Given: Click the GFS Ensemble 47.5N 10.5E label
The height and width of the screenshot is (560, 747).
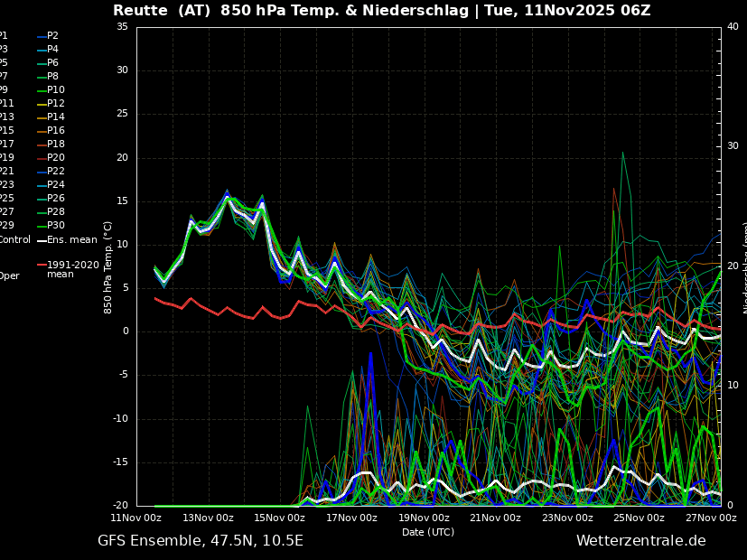Looking at the screenshot, I should (x=201, y=540).
